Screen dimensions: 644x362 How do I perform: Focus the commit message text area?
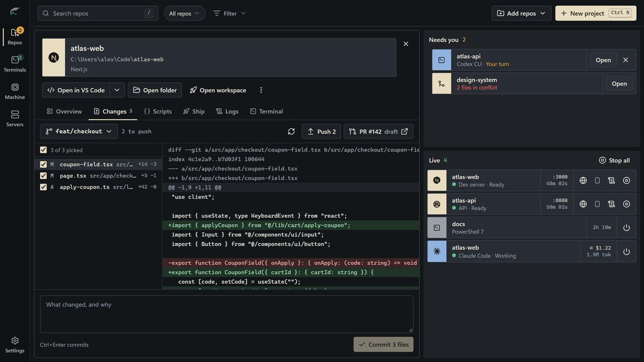[226, 314]
